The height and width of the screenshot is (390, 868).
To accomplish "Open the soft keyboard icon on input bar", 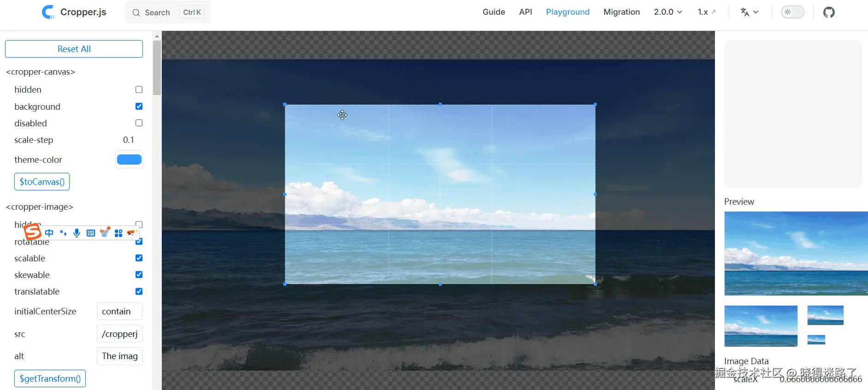I will 91,233.
